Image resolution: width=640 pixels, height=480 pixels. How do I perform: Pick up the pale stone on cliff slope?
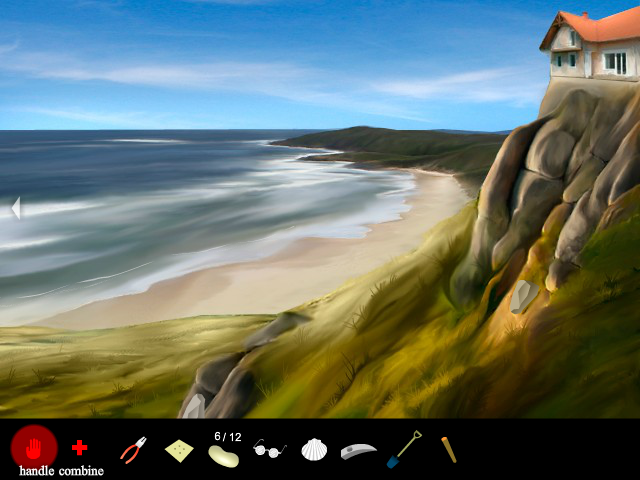[x=524, y=297]
